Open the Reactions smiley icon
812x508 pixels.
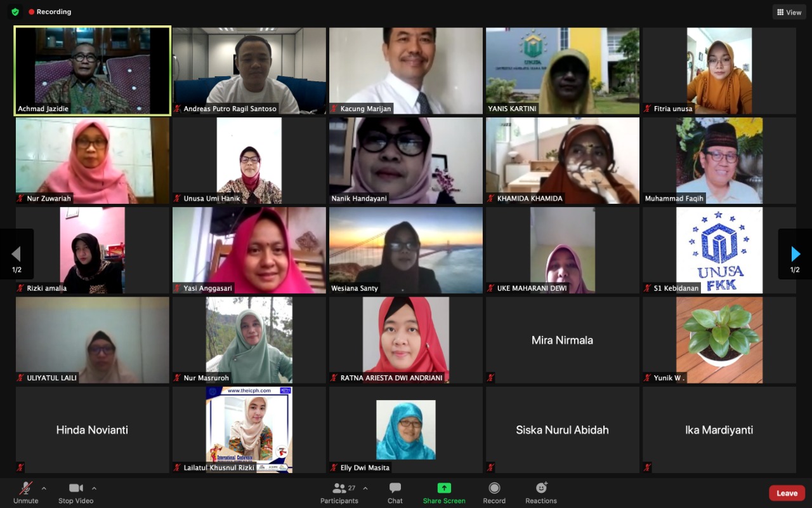541,488
